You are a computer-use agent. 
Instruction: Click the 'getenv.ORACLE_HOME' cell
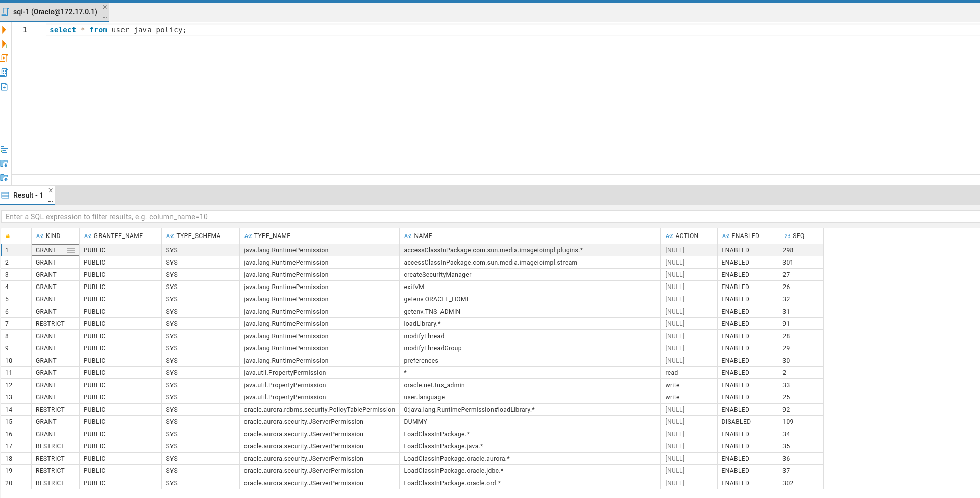[530, 299]
